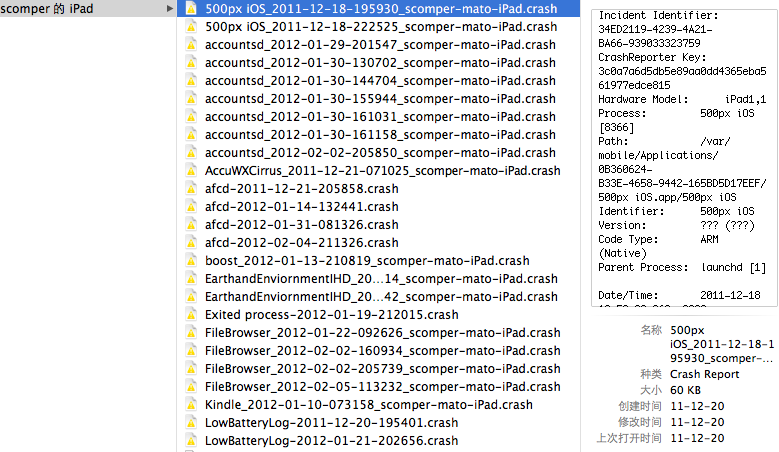Screen dimensions: 779x452
Task: Click icon of accountsd_2012-01-30-161031 file
Action: (x=191, y=117)
